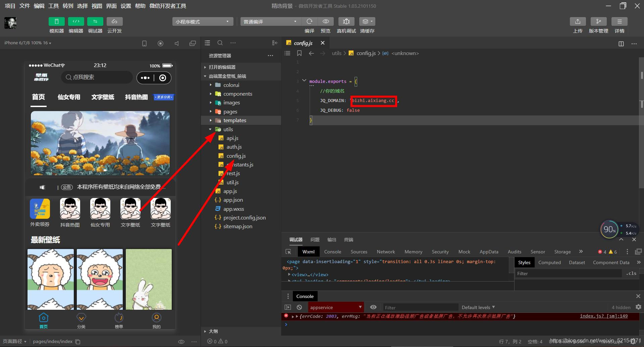
Task: Click the simulator device rotate icon
Action: [x=144, y=43]
